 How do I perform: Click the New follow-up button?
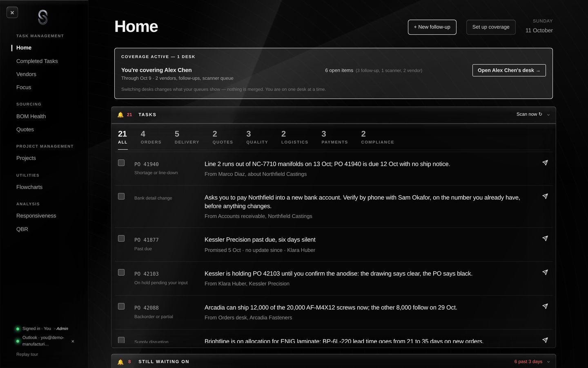click(432, 27)
